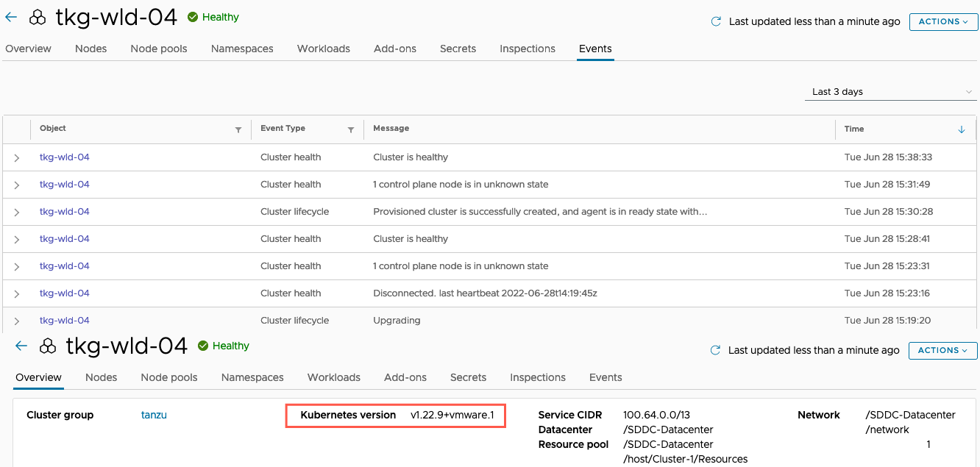Open the Secrets tab on the Overview page
This screenshot has height=467, width=980.
click(468, 377)
